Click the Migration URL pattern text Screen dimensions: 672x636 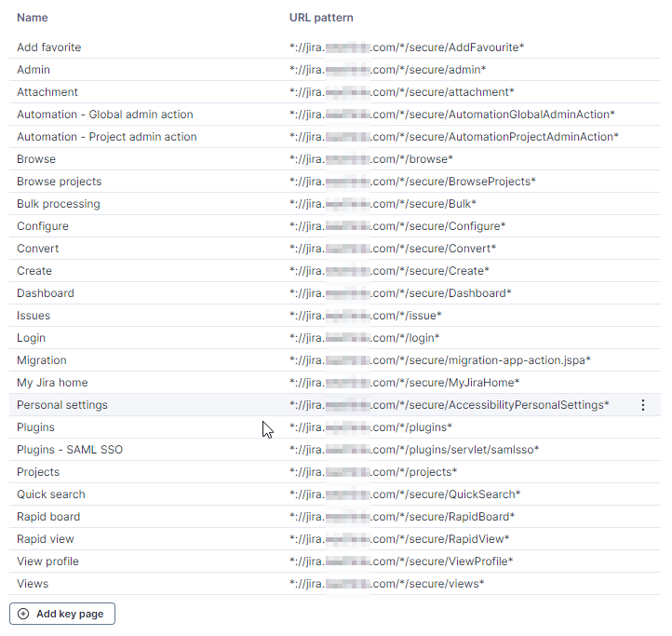[x=440, y=360]
